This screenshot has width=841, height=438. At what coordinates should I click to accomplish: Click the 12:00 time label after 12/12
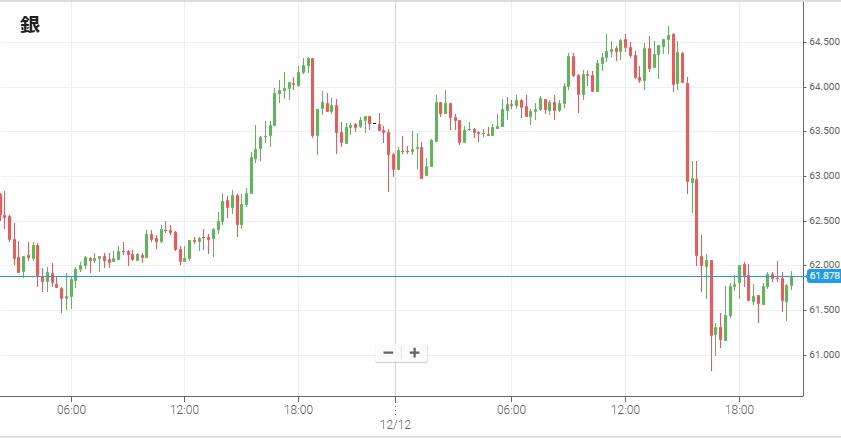coord(625,410)
